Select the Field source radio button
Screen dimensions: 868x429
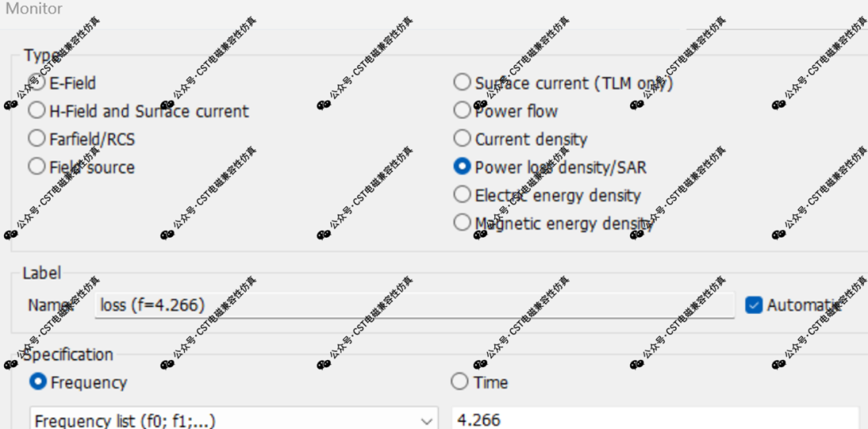pyautogui.click(x=36, y=166)
